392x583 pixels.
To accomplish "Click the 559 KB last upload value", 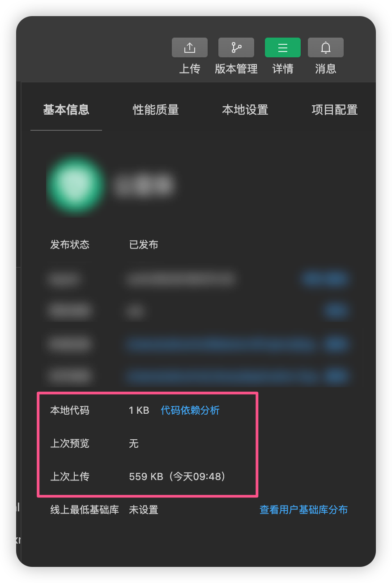I will click(x=177, y=476).
